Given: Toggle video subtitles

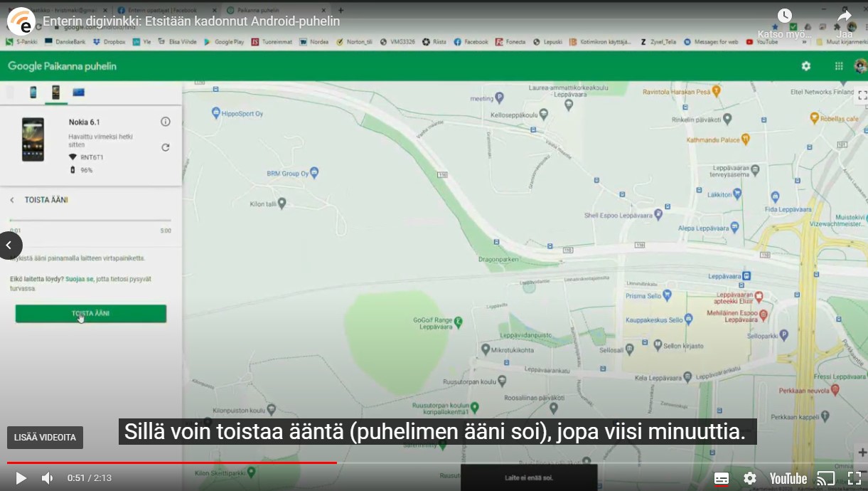Looking at the screenshot, I should 722,478.
